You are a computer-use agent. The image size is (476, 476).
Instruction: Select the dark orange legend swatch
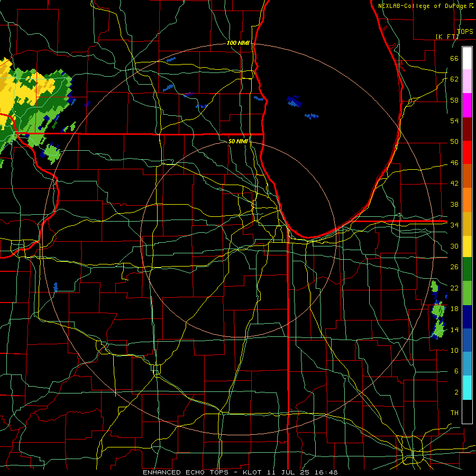tap(467, 176)
